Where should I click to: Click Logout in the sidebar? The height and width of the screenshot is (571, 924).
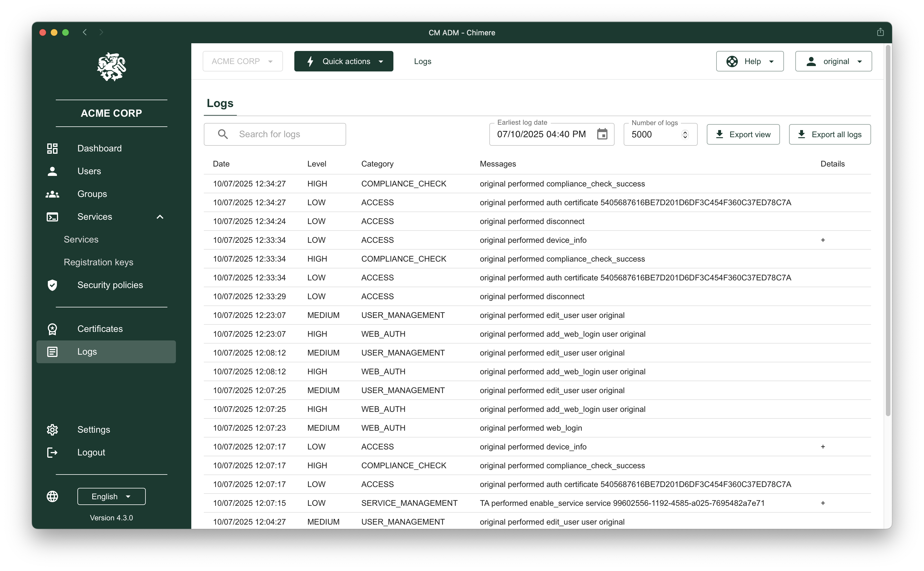pyautogui.click(x=91, y=452)
